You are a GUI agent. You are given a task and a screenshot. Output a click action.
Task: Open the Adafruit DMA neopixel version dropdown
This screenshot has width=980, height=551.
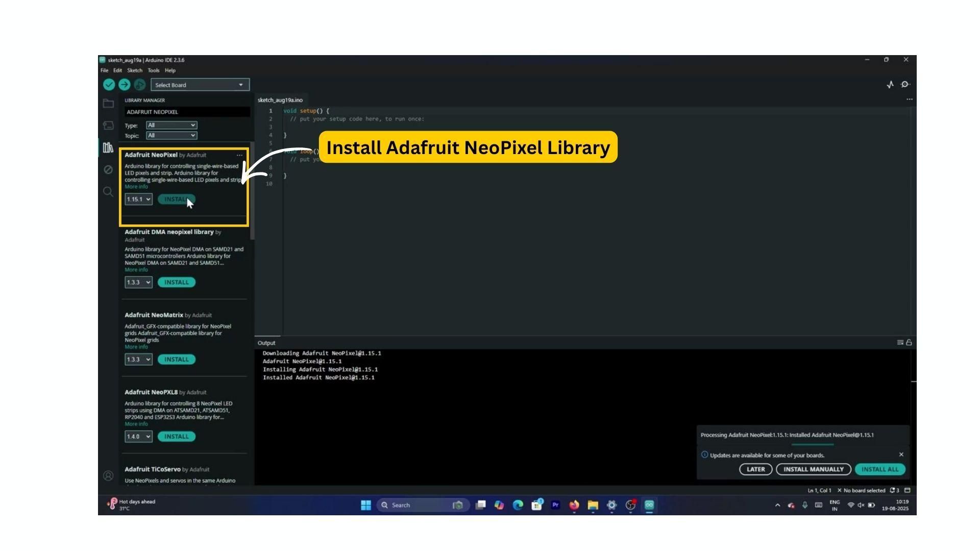point(138,282)
